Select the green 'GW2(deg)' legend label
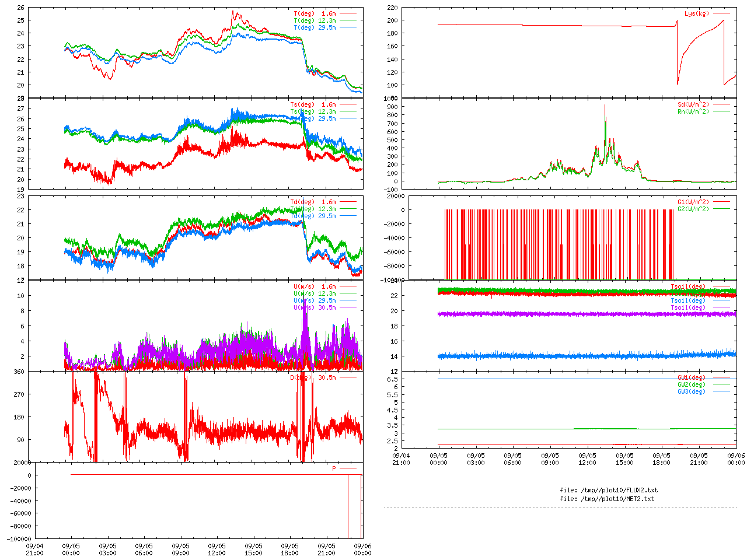 pyautogui.click(x=692, y=385)
